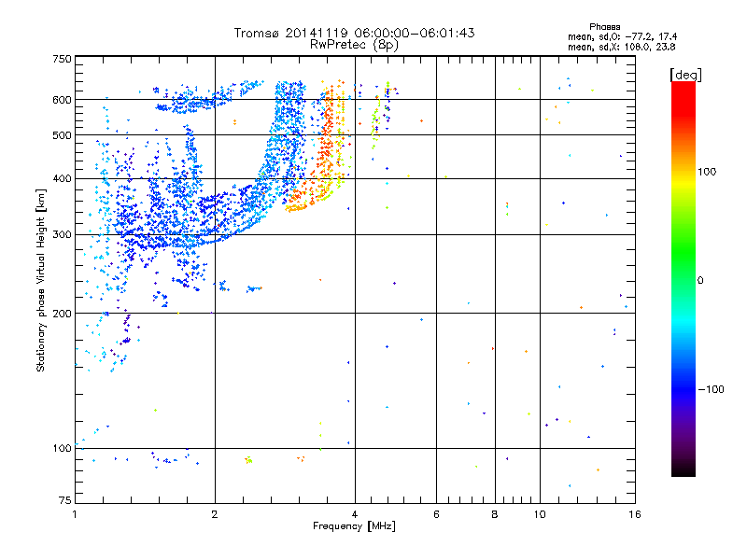
Task: Click the 'Stationary phase Virtual Height [km]' axis label
Action: pos(41,280)
